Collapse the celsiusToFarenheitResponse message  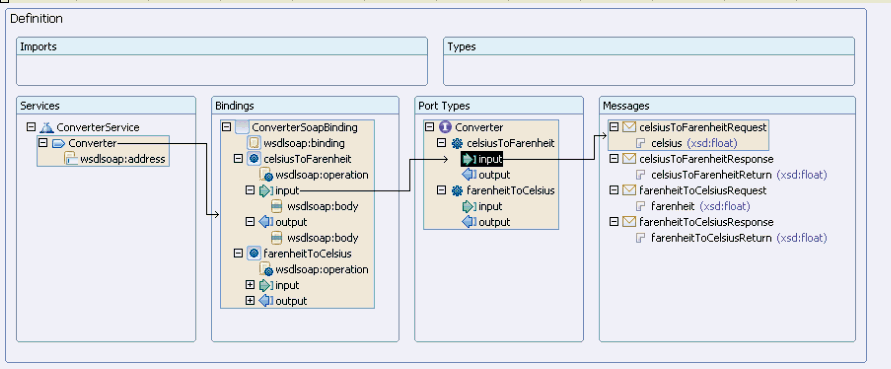614,159
